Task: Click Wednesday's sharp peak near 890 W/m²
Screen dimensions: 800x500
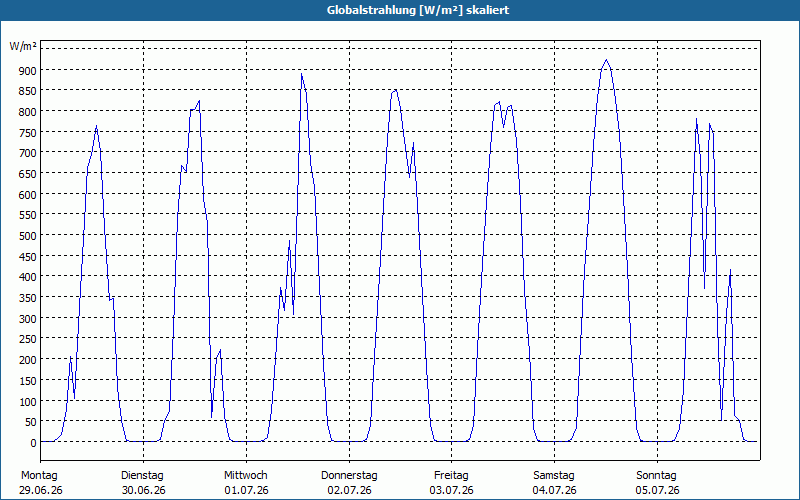Action: [302, 74]
